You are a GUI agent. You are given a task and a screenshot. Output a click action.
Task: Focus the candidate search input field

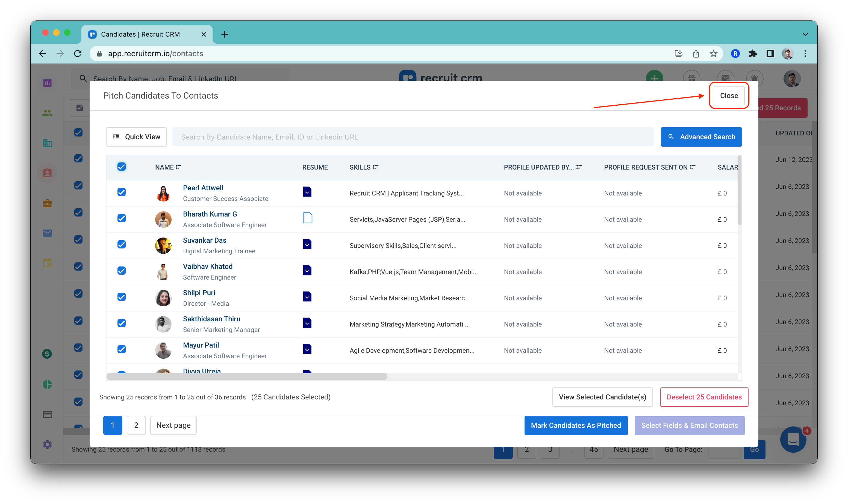(413, 137)
